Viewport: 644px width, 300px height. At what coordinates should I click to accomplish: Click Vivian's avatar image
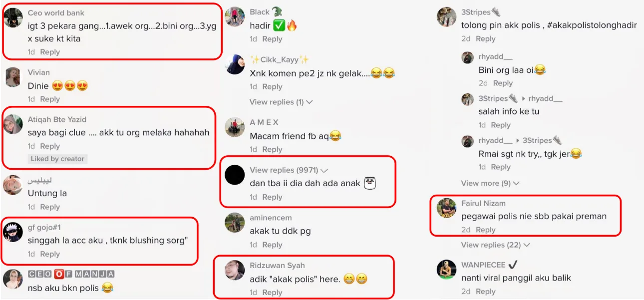(x=13, y=77)
